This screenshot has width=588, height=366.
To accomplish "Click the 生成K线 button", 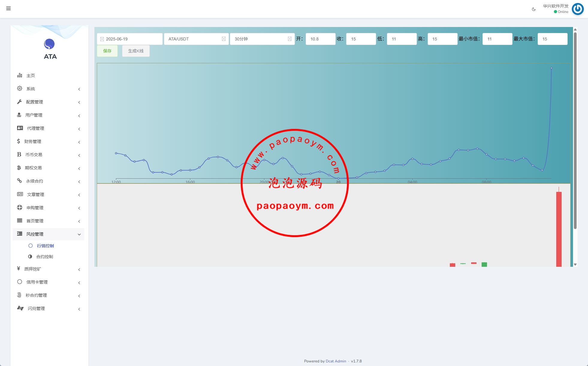I will 136,51.
